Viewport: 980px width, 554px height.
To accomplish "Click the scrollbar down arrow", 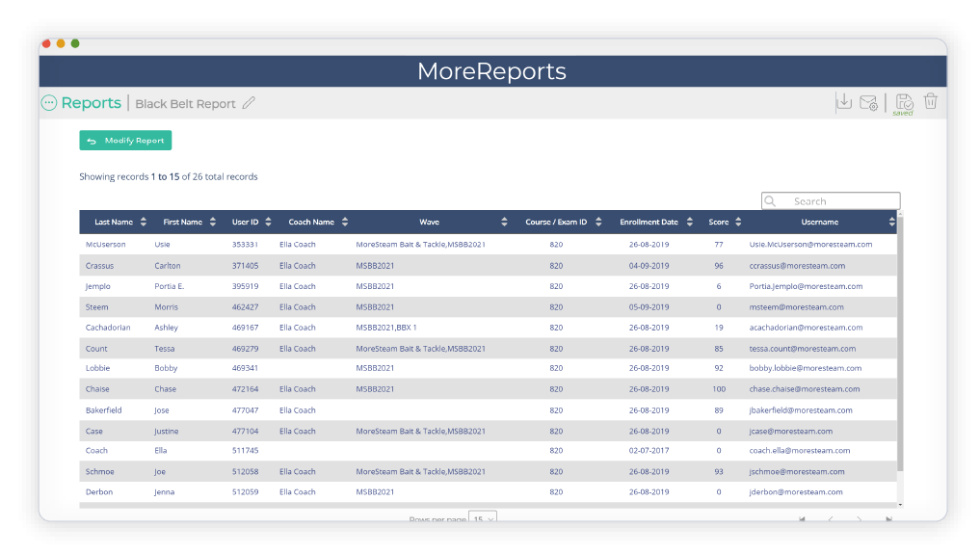I will tap(900, 505).
